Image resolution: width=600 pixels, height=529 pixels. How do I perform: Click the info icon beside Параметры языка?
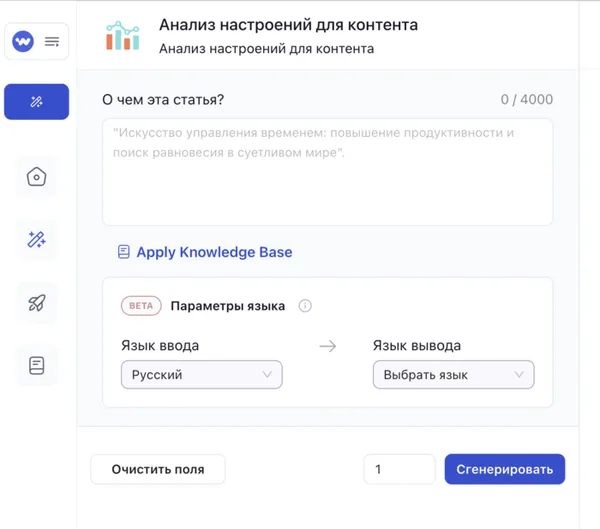click(306, 306)
